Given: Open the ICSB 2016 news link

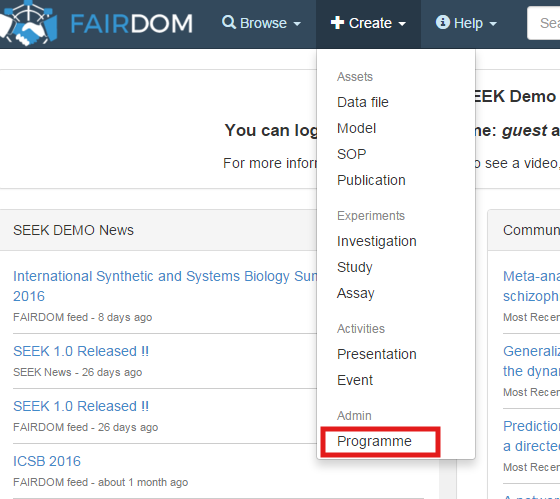Looking at the screenshot, I should coord(47,461).
